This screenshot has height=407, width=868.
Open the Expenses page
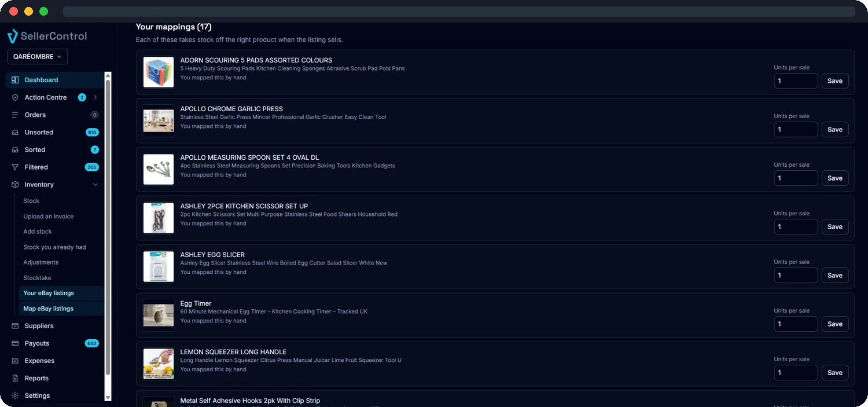tap(55, 361)
